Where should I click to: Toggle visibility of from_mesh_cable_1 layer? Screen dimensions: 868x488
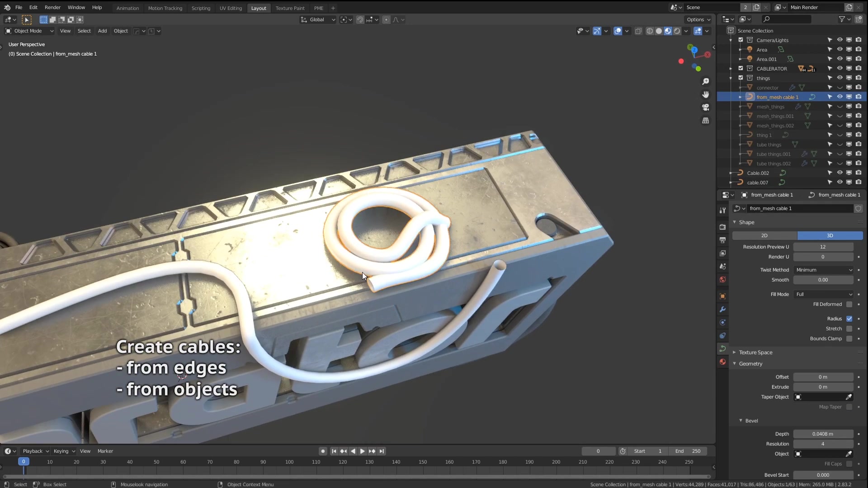coord(840,97)
